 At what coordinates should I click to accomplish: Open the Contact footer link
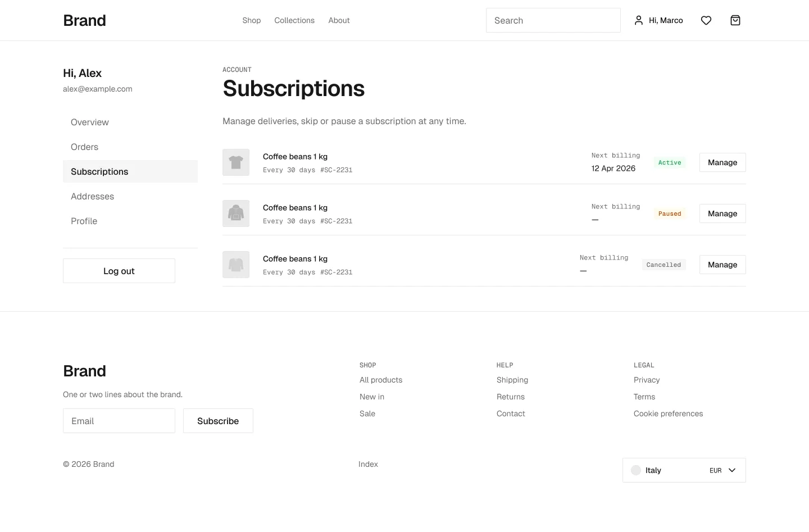[511, 413]
